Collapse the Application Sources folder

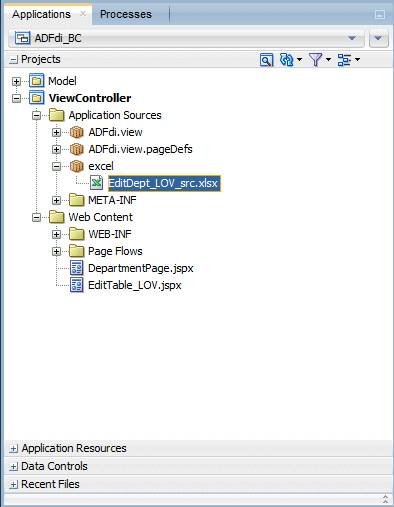[x=36, y=116]
